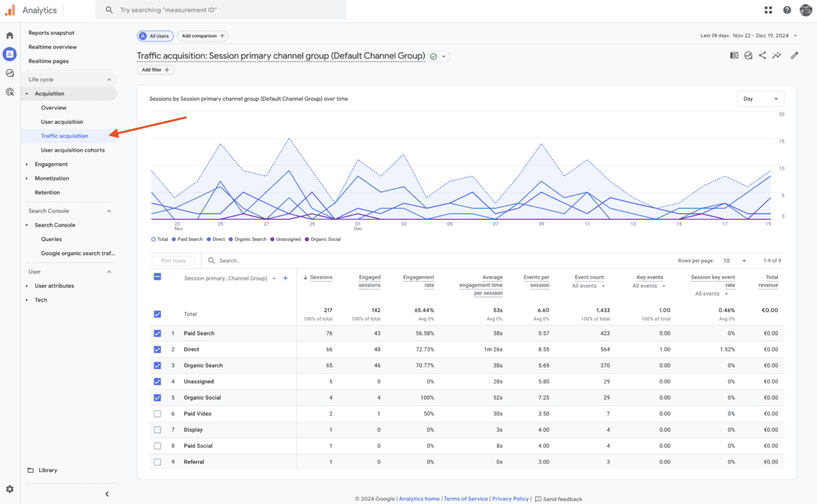Open the Explore icon in left rail

10,73
